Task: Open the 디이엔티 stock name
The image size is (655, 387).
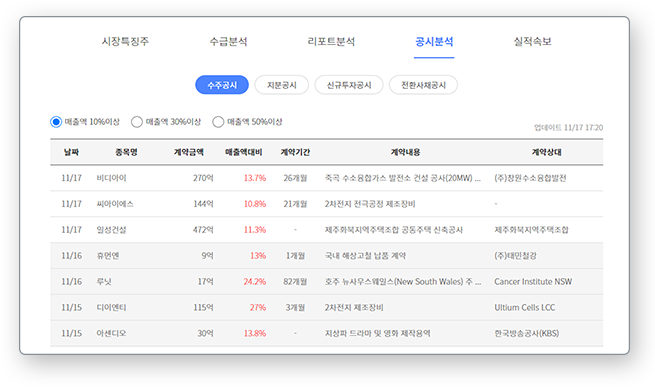Action: 111,308
